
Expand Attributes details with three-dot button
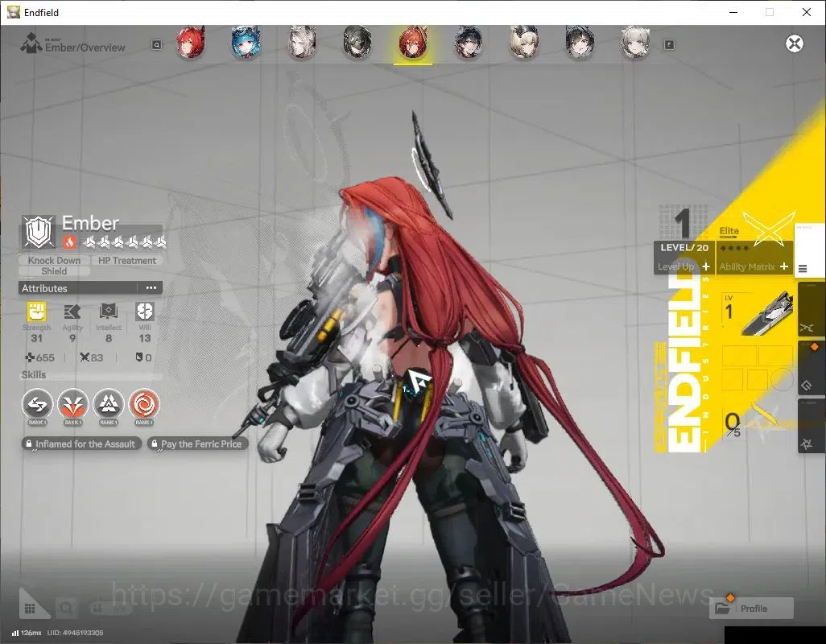click(151, 288)
